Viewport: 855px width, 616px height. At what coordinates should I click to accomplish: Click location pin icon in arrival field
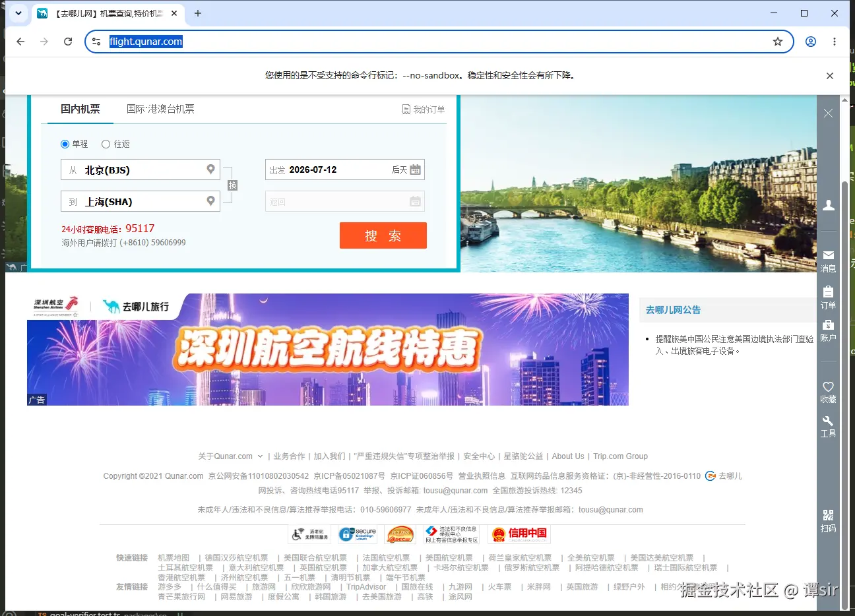[210, 200]
